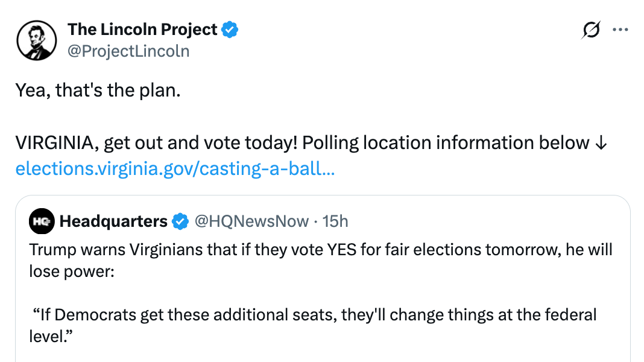The height and width of the screenshot is (362, 644).
Task: Click the word "level." ending the quote
Action: 51,336
